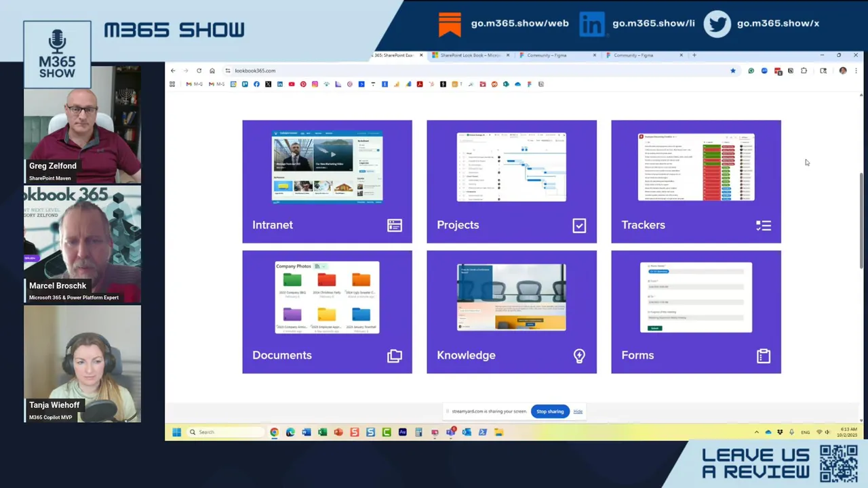Open the Pinterest bookmark

point(303,84)
